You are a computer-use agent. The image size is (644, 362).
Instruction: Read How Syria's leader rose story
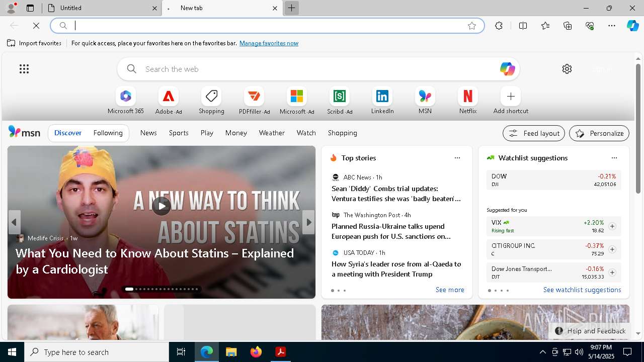tap(396, 269)
